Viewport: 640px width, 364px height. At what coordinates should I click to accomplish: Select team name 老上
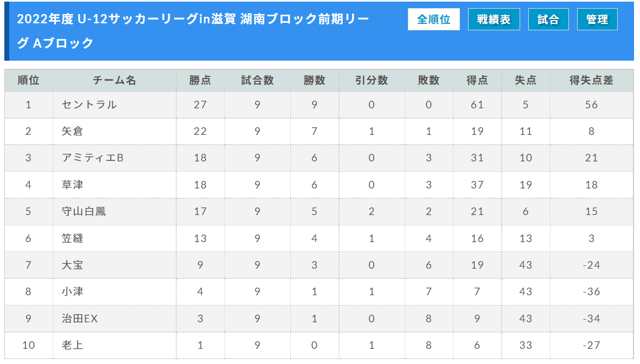tap(72, 345)
